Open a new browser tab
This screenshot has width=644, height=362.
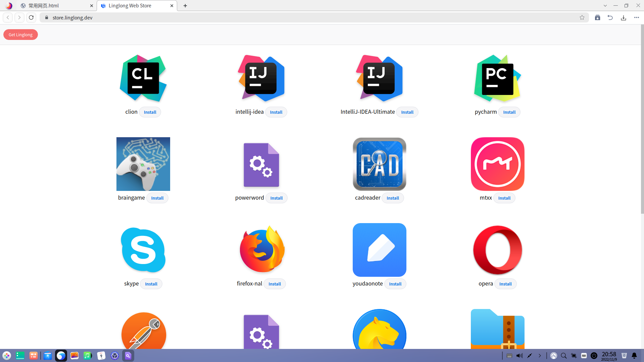[185, 6]
